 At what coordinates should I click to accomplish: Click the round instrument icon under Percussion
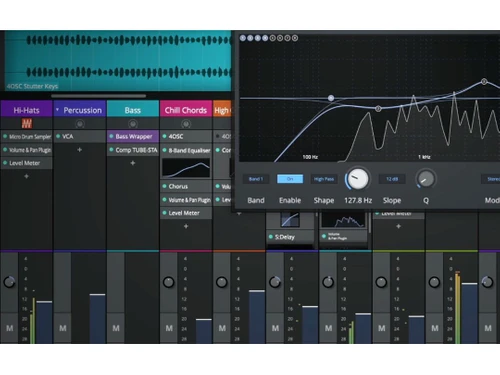(x=79, y=124)
